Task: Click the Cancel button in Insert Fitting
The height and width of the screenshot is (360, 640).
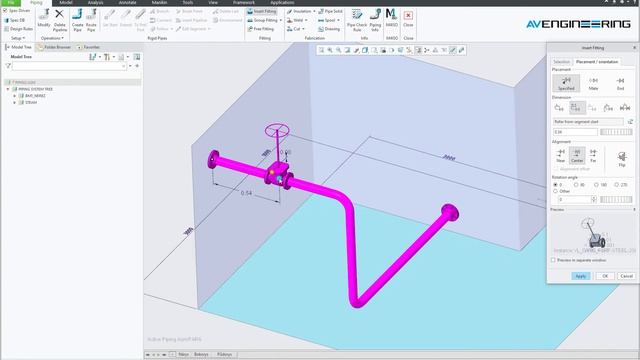Action: click(x=627, y=276)
